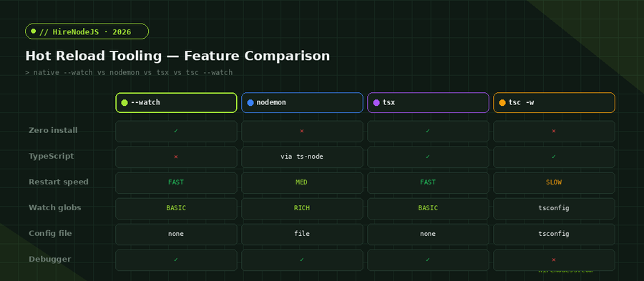
Task: Click the Hot Reload Tooling title
Action: click(x=177, y=56)
